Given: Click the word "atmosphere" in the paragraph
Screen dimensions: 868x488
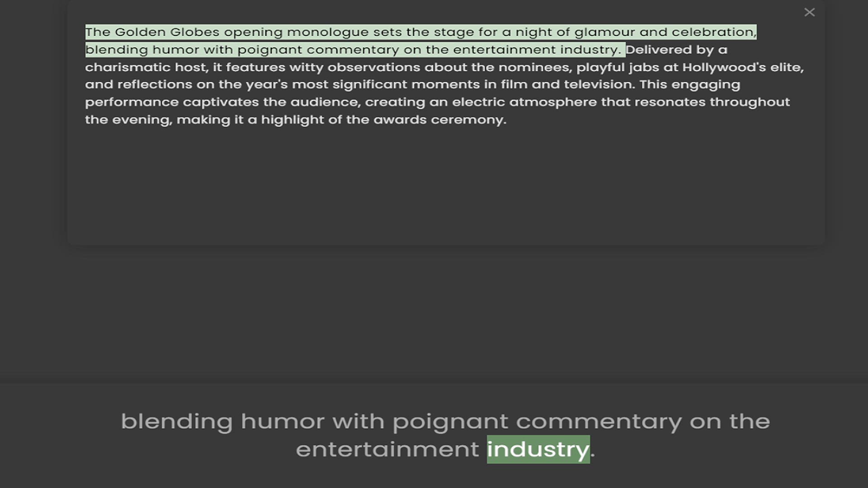Looking at the screenshot, I should (x=553, y=102).
